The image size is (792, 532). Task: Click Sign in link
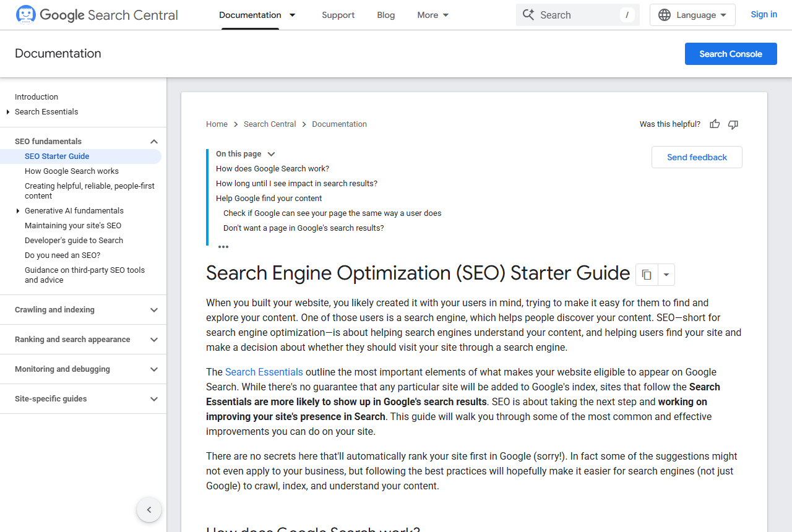click(x=764, y=14)
